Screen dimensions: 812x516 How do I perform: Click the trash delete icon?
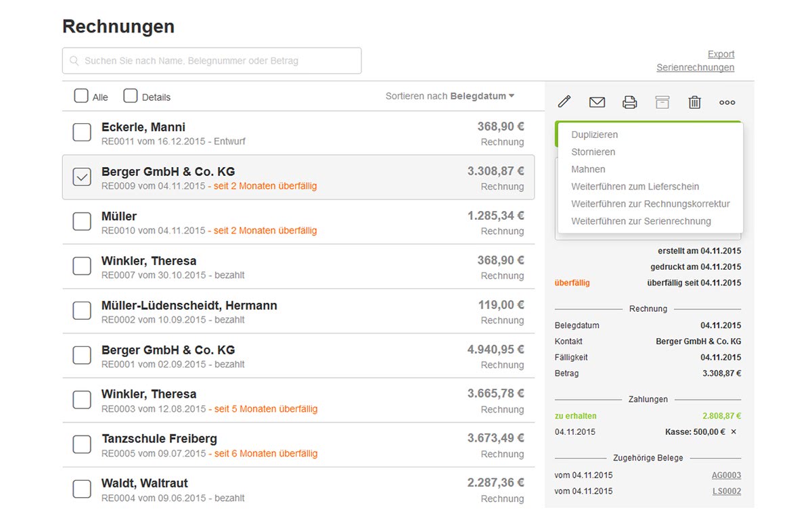click(x=694, y=102)
